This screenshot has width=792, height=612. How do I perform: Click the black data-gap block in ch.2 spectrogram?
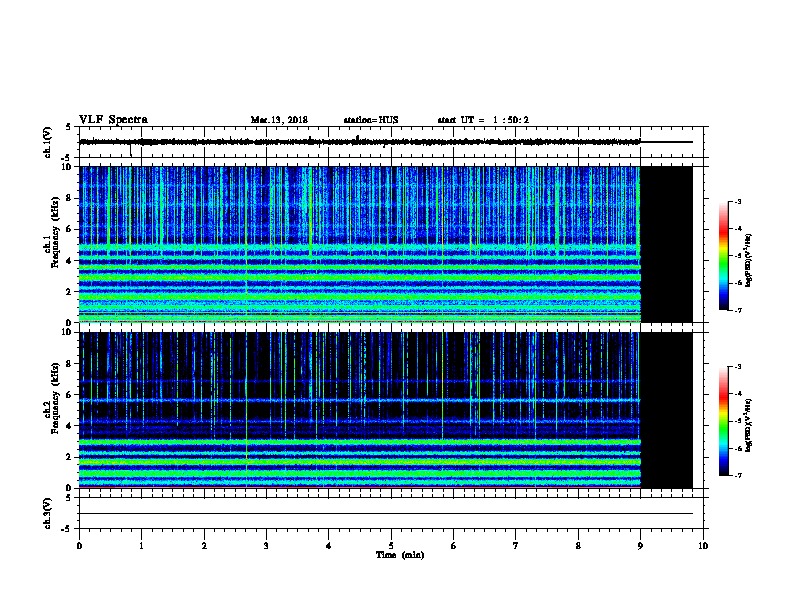(x=666, y=410)
